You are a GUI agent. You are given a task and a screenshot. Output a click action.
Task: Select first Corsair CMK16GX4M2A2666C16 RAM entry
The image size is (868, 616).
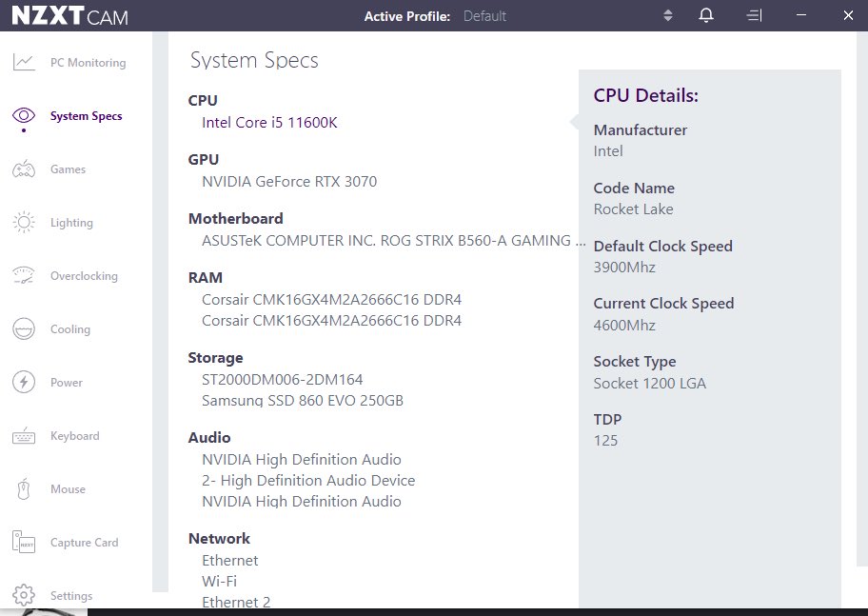pos(331,300)
